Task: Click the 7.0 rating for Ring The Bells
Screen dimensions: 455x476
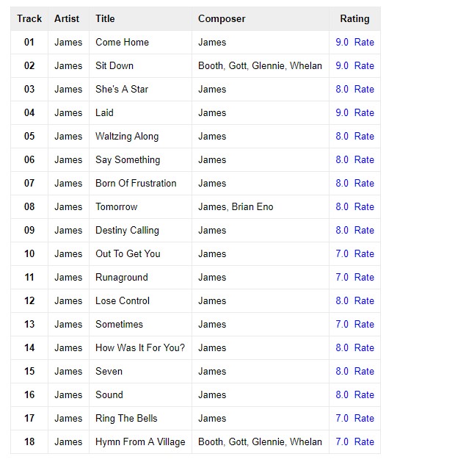Action: point(342,418)
